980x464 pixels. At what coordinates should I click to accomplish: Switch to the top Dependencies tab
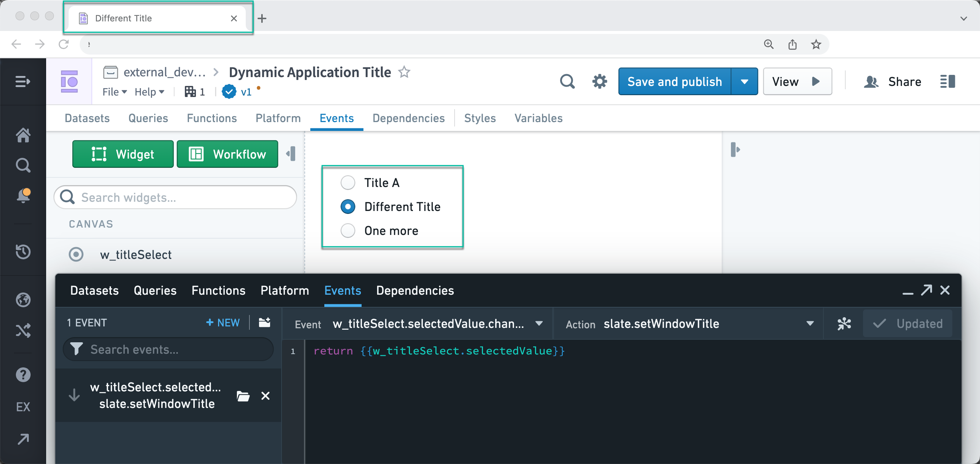408,118
